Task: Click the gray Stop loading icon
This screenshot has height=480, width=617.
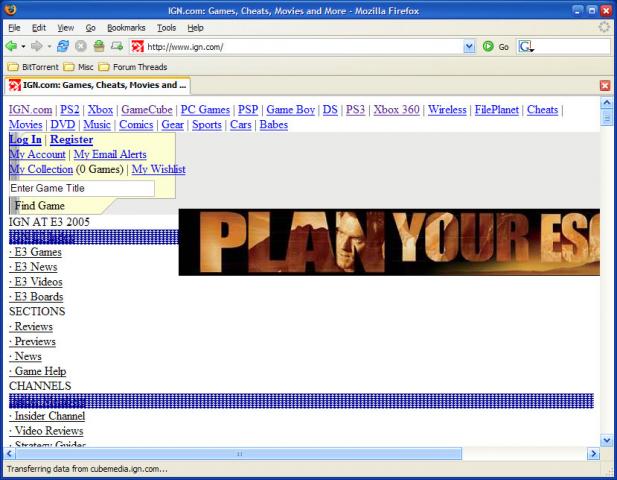Action: (81, 46)
